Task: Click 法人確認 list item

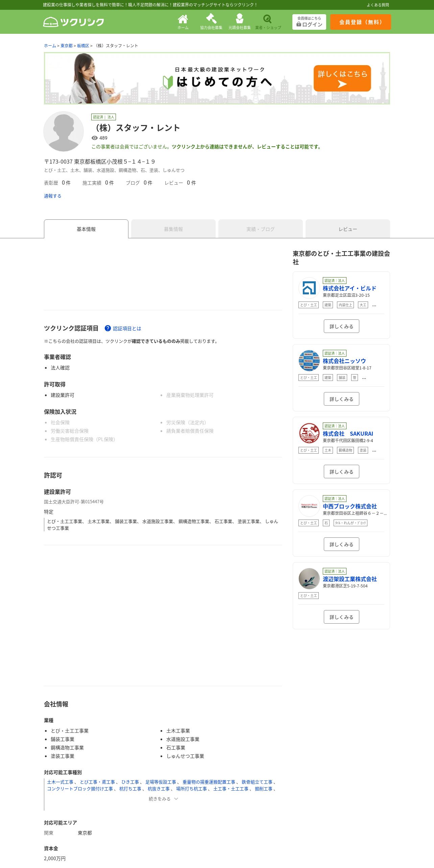Action: pos(60,368)
